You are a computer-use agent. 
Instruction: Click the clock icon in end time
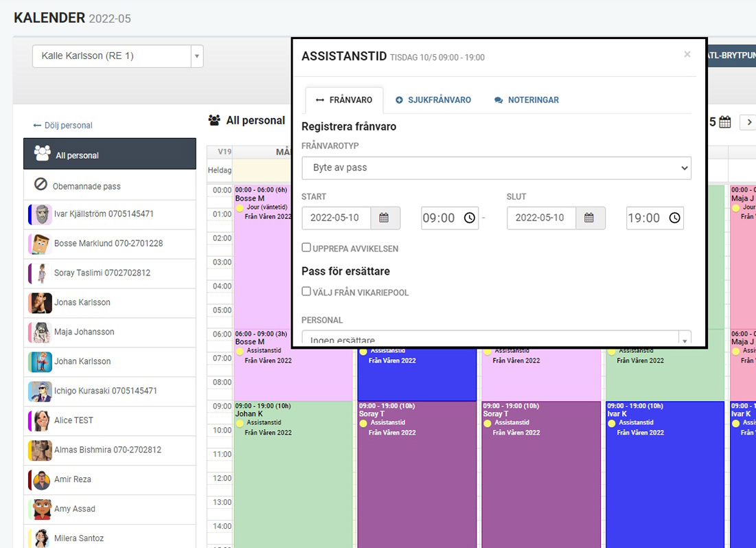[x=675, y=218]
